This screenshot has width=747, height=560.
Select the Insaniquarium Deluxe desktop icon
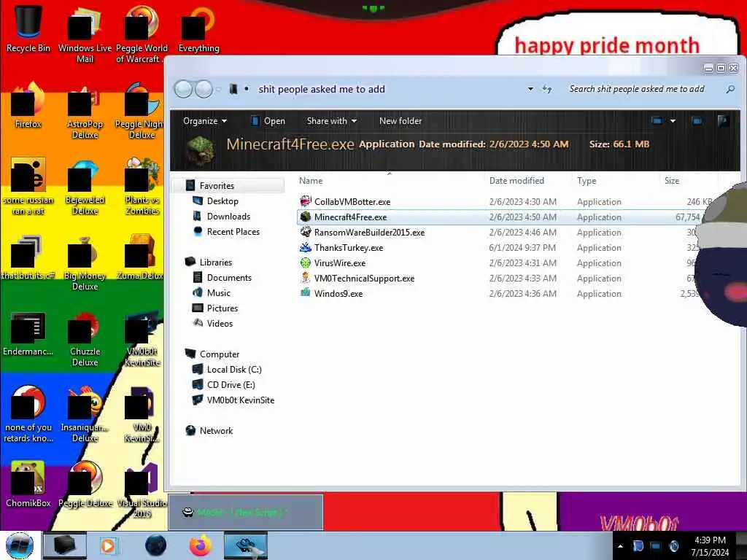(85, 414)
